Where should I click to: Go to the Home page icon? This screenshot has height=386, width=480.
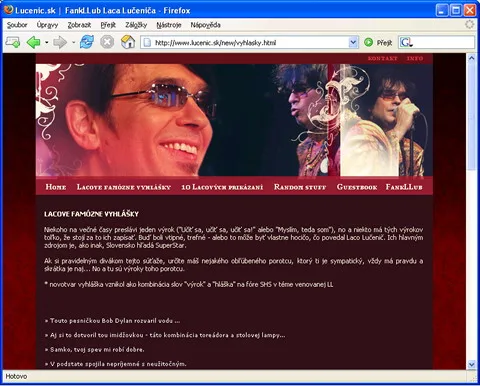(x=128, y=42)
